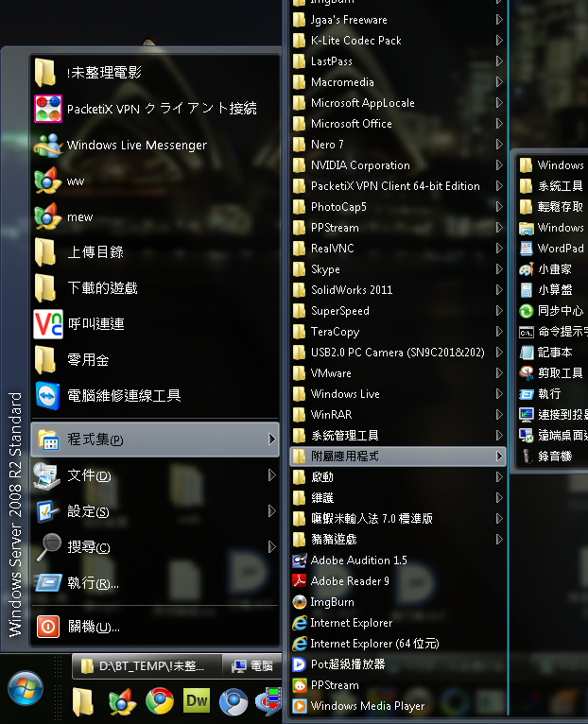The image size is (588, 724).
Task: Launch Windows Live Messenger icon
Action: coord(48,145)
